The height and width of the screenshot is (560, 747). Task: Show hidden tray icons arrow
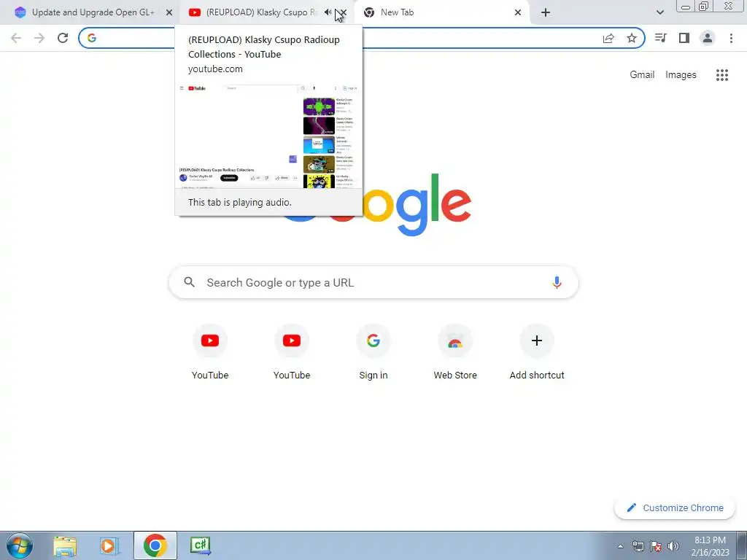click(x=620, y=546)
